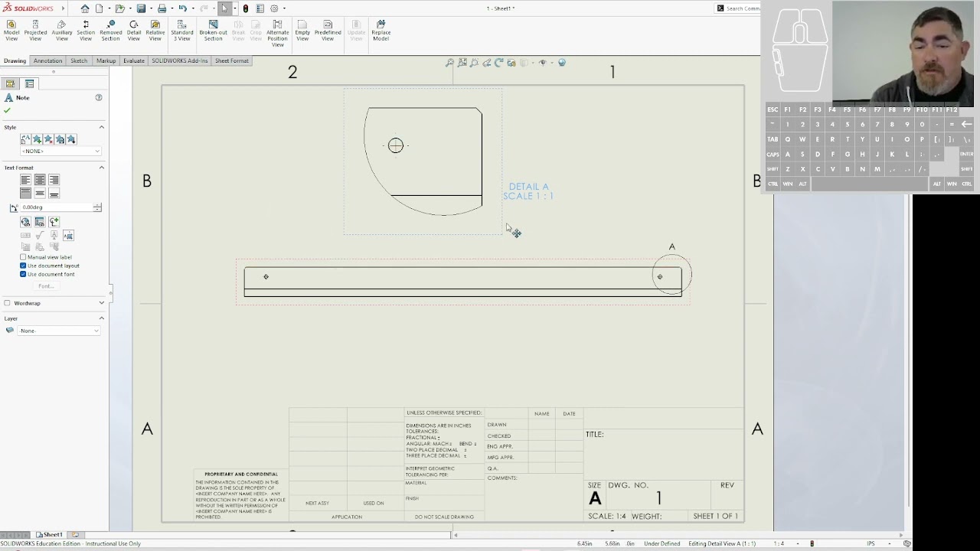Print the drawing
Screen dimensions: 980x551
(x=162, y=8)
